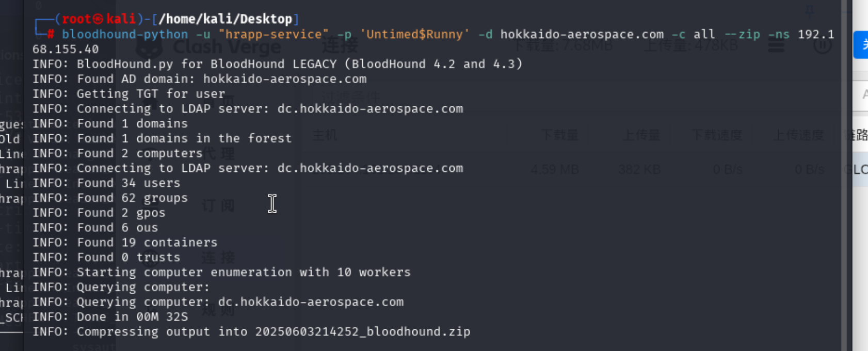Click the 'Found 34 users' line
868x351 pixels.
pyautogui.click(x=107, y=183)
